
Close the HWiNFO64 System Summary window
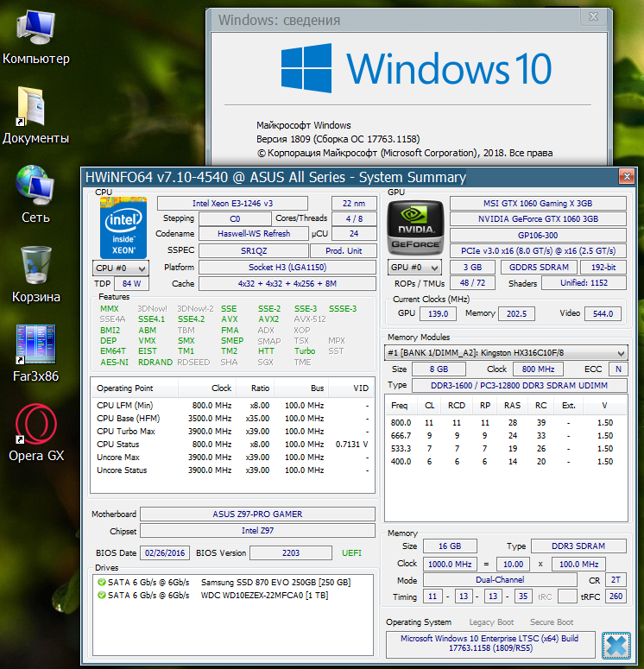pos(627,176)
